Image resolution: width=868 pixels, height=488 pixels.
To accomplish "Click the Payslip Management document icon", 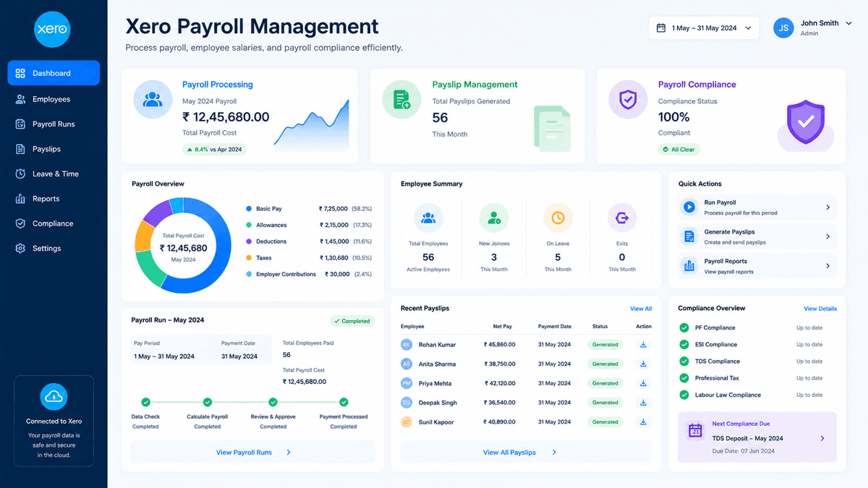I will pyautogui.click(x=401, y=100).
